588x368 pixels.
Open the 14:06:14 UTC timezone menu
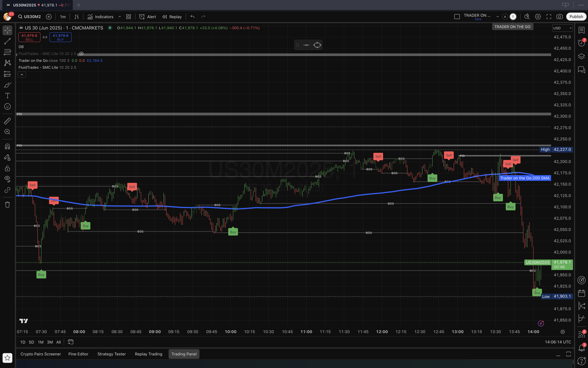(x=558, y=342)
